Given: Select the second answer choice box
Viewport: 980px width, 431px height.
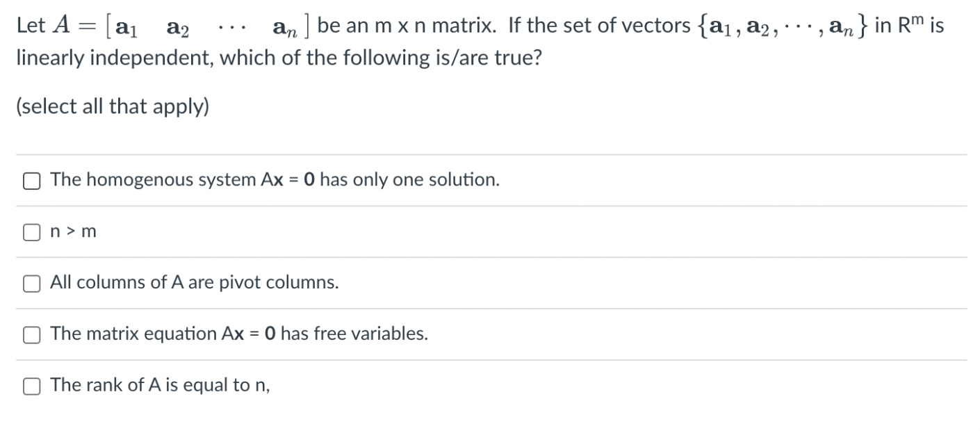Looking at the screenshot, I should click(x=31, y=231).
